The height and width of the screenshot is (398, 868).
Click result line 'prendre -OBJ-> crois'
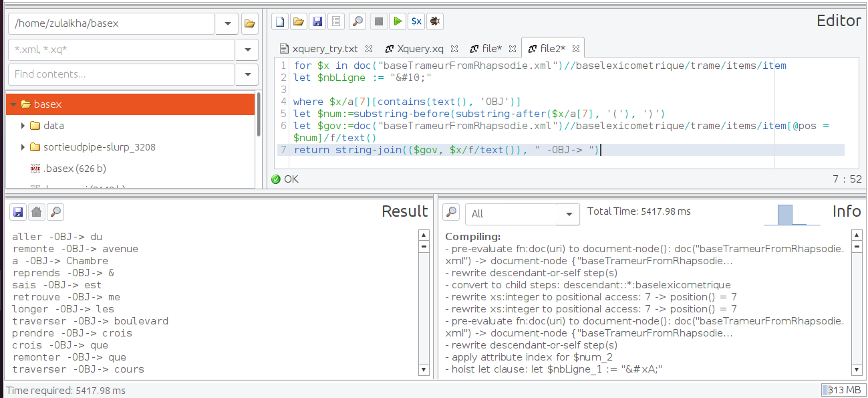[72, 333]
